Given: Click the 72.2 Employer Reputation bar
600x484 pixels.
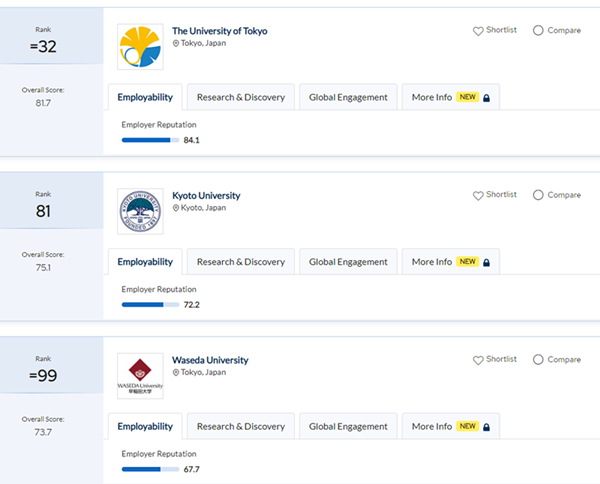Looking at the screenshot, I should pyautogui.click(x=150, y=305).
